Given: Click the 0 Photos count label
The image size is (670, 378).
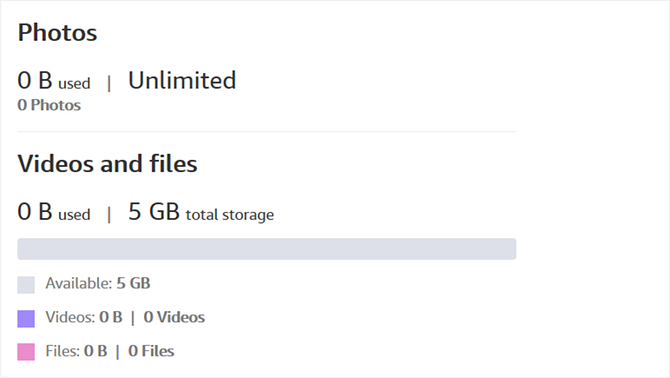Looking at the screenshot, I should pyautogui.click(x=49, y=105).
